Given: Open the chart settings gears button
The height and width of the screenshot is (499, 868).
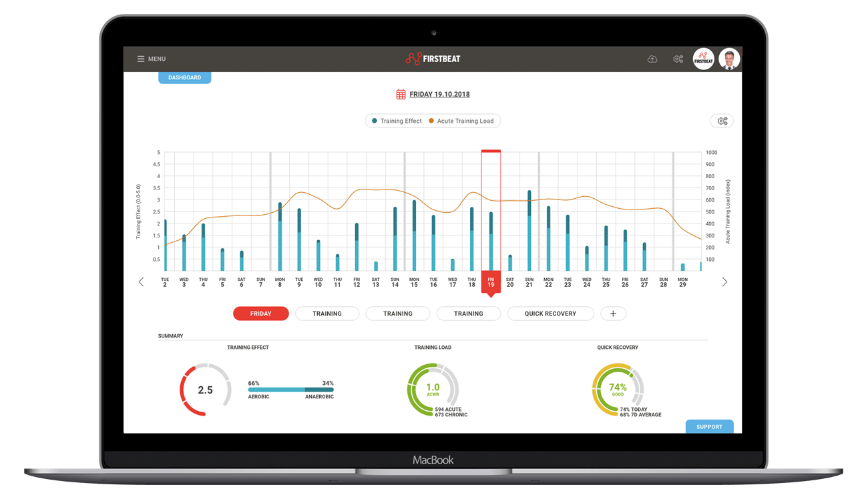Looking at the screenshot, I should (722, 121).
